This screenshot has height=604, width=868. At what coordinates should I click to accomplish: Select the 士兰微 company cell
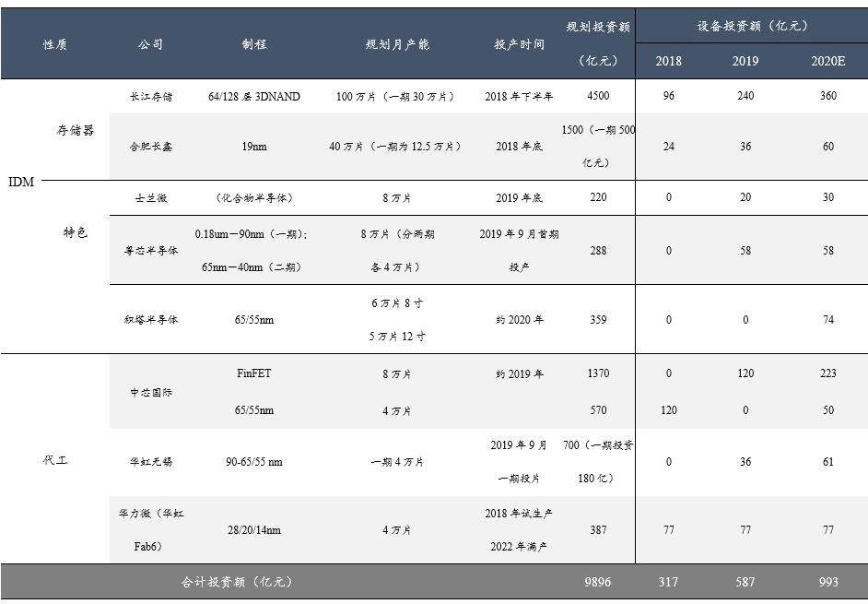click(150, 198)
